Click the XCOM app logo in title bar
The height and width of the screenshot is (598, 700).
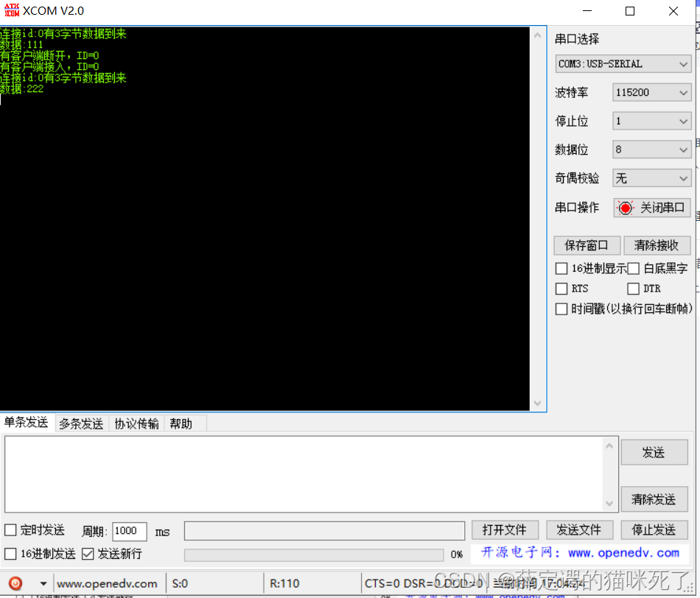pyautogui.click(x=12, y=10)
